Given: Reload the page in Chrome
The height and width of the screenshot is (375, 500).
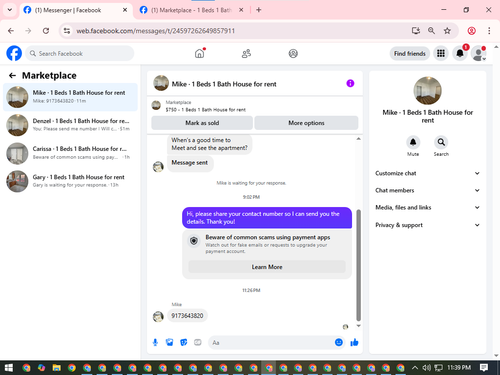Looking at the screenshot, I should pos(46,31).
